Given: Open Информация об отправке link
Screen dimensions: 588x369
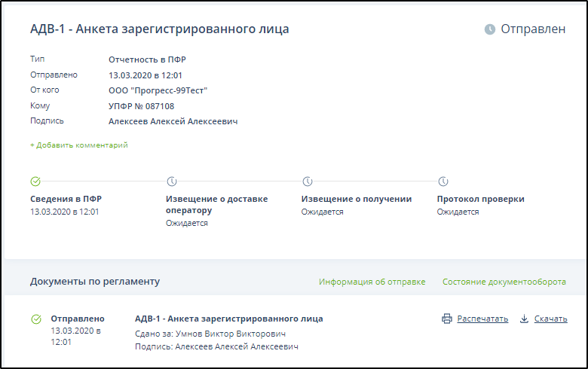Looking at the screenshot, I should [372, 282].
